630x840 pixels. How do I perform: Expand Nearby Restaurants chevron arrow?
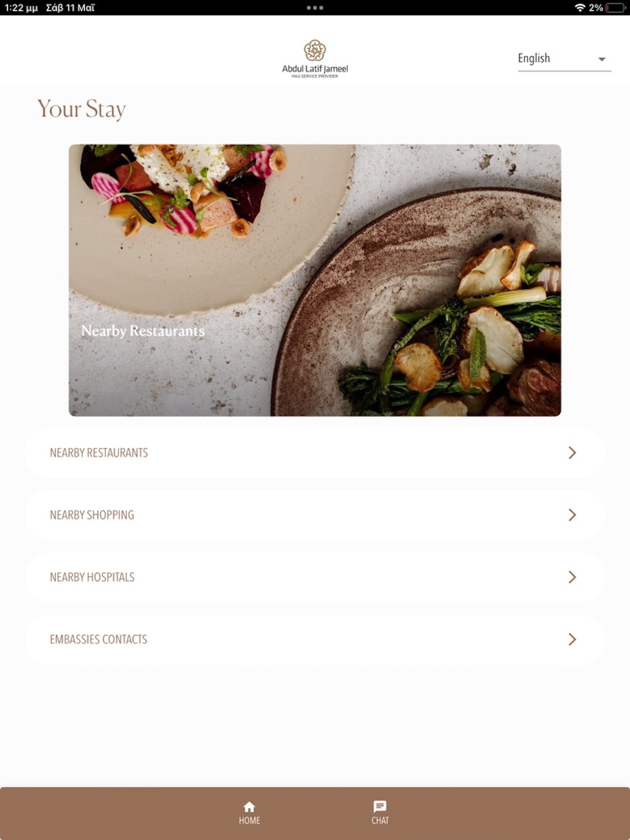pyautogui.click(x=572, y=453)
